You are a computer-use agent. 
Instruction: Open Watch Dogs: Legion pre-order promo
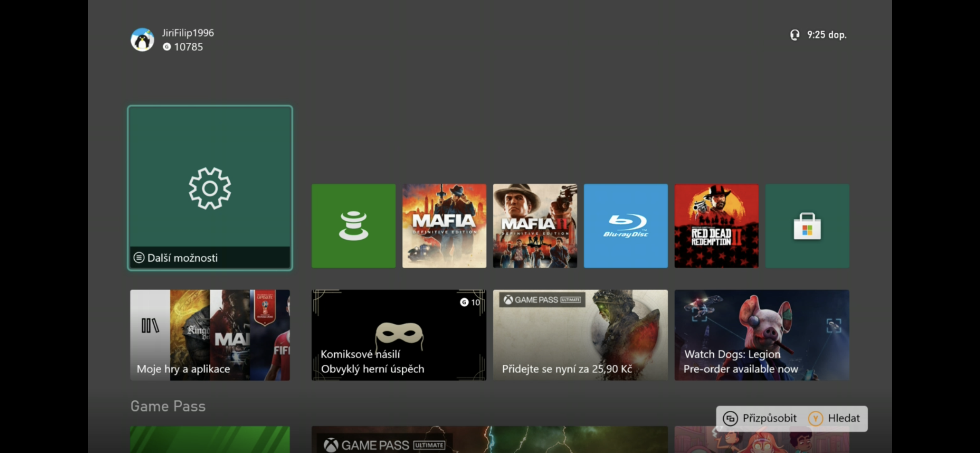coord(762,335)
